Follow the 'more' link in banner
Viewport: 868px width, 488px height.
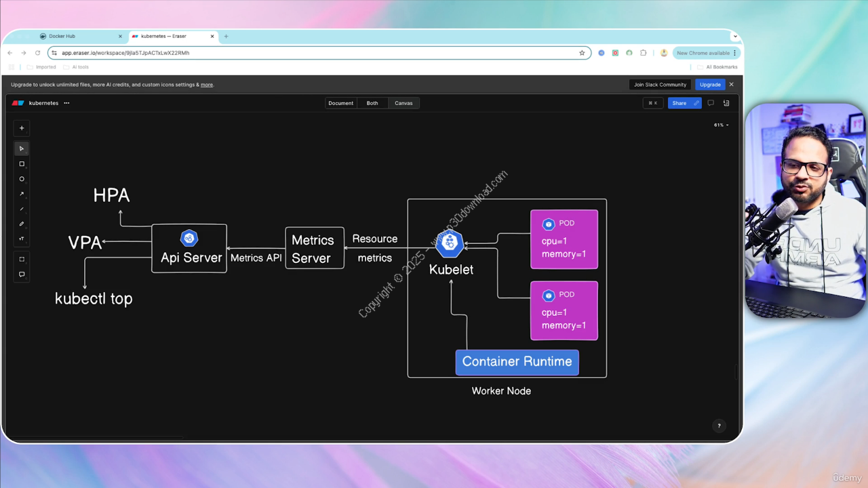point(207,85)
